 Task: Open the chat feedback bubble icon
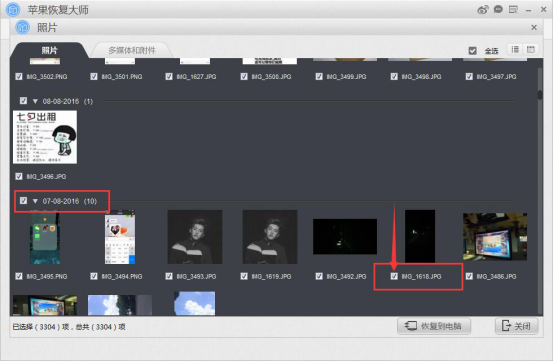click(498, 10)
